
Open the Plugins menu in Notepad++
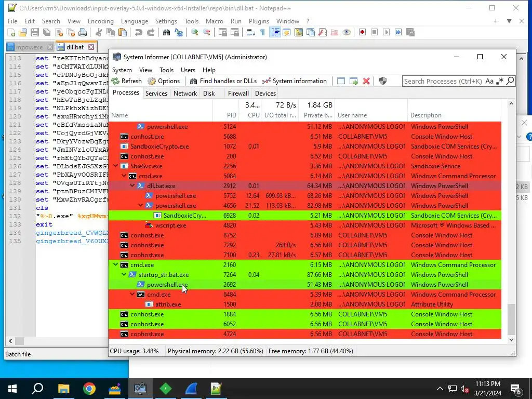(259, 21)
